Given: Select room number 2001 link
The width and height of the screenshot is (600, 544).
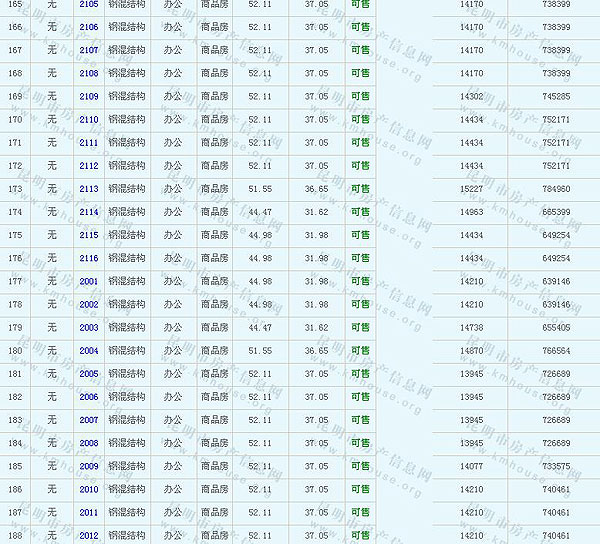Looking at the screenshot, I should click(x=88, y=281).
